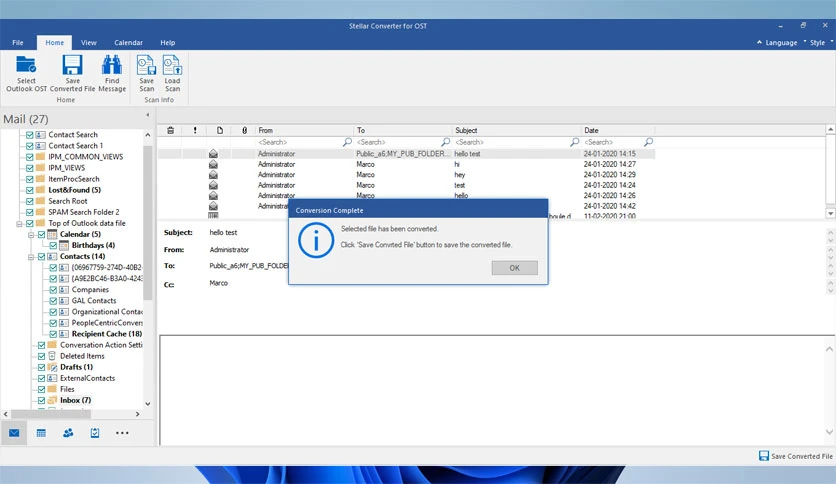
Task: Select the SPAM Search Folder 2 item
Action: click(x=84, y=212)
